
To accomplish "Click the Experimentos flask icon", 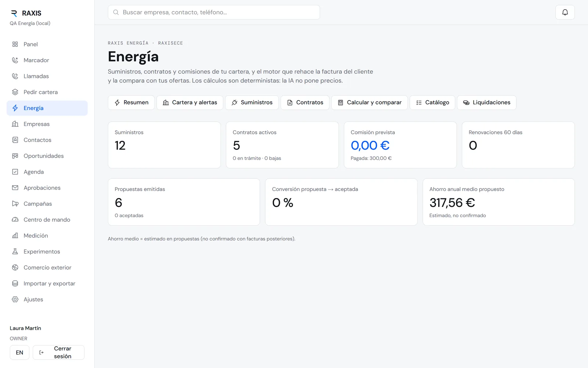I will pos(15,251).
